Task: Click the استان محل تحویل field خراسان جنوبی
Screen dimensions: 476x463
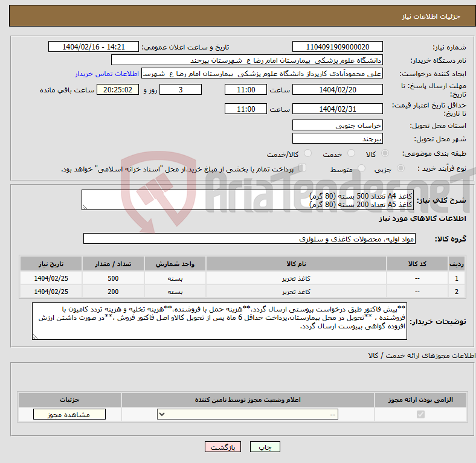Action: 337,126
